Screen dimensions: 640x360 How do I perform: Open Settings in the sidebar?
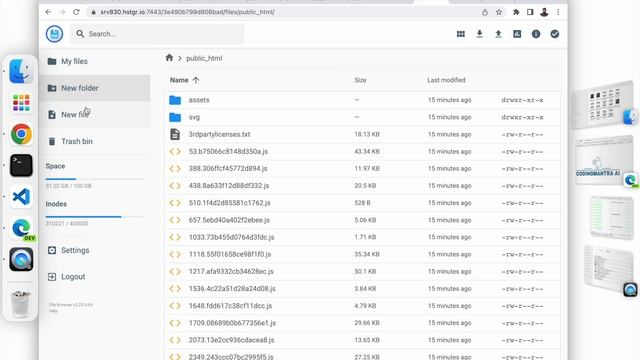pyautogui.click(x=95, y=250)
